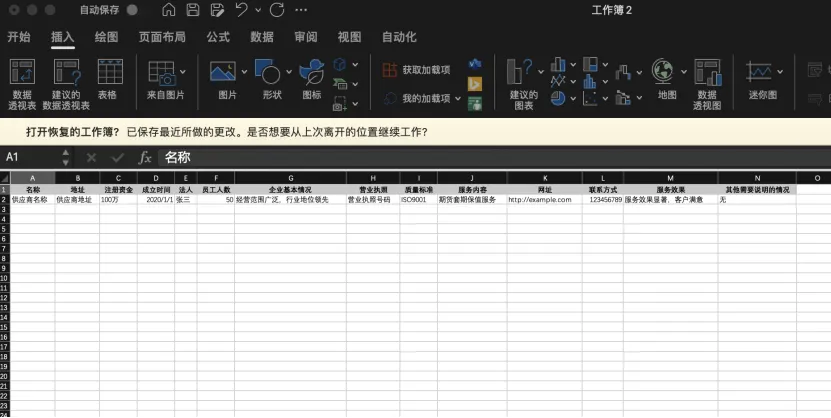Expand the Undo history dropdown arrow

coord(258,10)
